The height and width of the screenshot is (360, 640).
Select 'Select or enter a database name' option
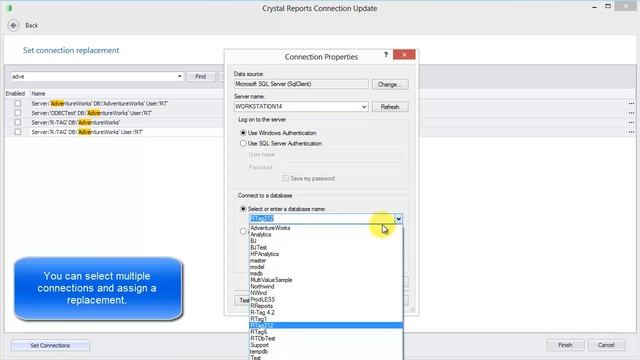(x=243, y=209)
